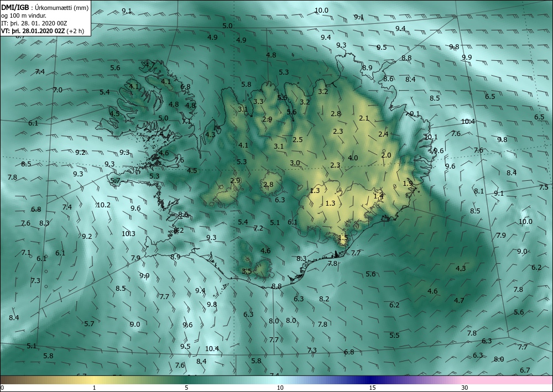
Task: Click the '(+2 h)' forecast offset
Action: tap(75, 31)
